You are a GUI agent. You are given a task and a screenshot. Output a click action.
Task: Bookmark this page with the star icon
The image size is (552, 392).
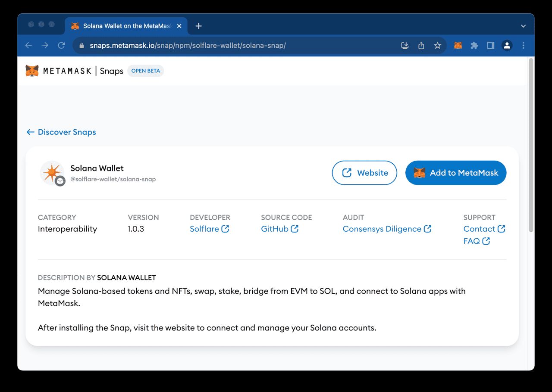coord(437,45)
